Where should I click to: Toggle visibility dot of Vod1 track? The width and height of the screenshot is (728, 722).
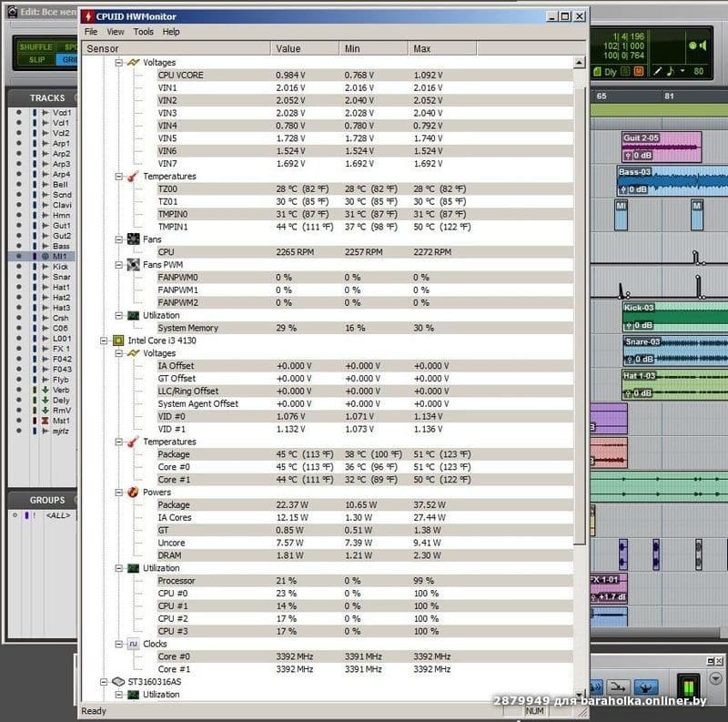coord(18,112)
